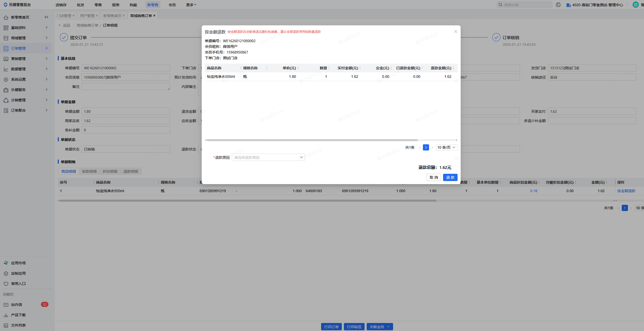
Task: Click the 系统设置 gear icon
Action: (x=6, y=80)
